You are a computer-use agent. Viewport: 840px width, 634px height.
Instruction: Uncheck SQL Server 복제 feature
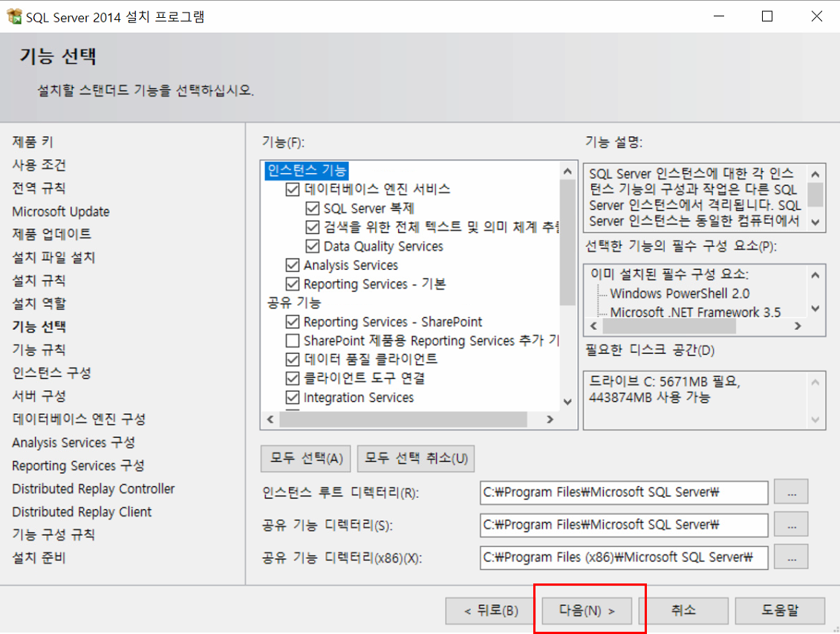pyautogui.click(x=313, y=208)
